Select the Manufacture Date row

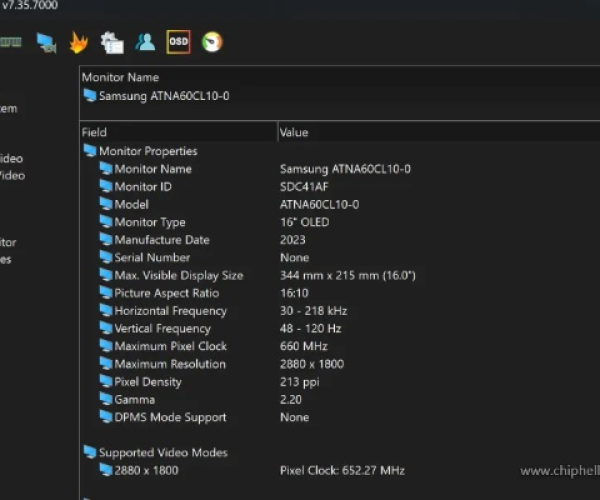click(162, 240)
